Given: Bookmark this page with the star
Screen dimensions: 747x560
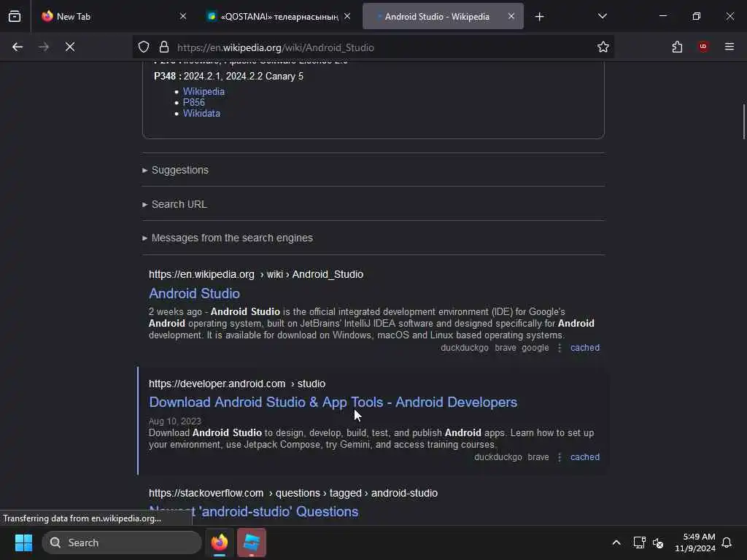Looking at the screenshot, I should [603, 47].
